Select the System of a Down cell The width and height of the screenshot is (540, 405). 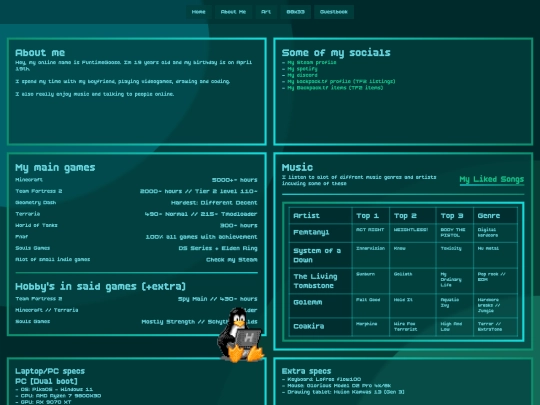(x=321, y=255)
